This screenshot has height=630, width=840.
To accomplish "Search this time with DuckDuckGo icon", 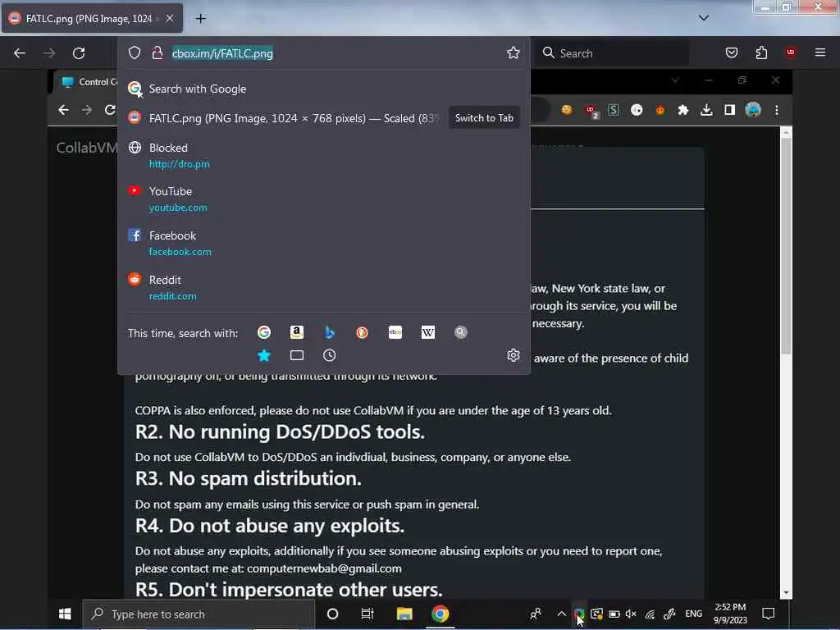I will click(362, 333).
